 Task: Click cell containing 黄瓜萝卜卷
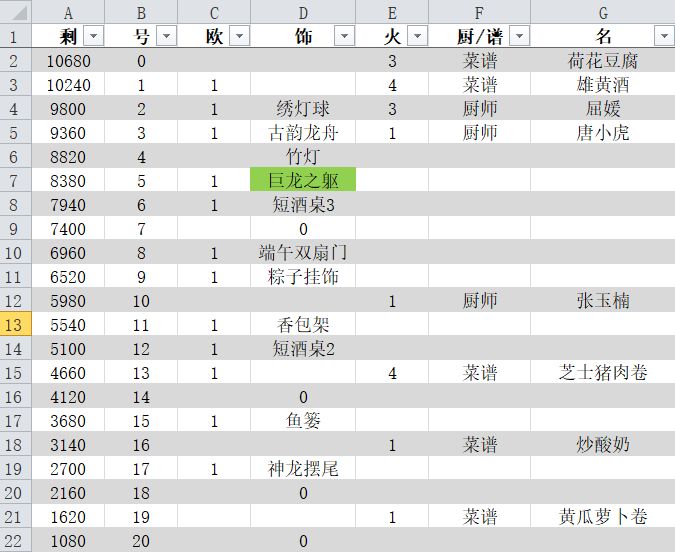coord(603,516)
